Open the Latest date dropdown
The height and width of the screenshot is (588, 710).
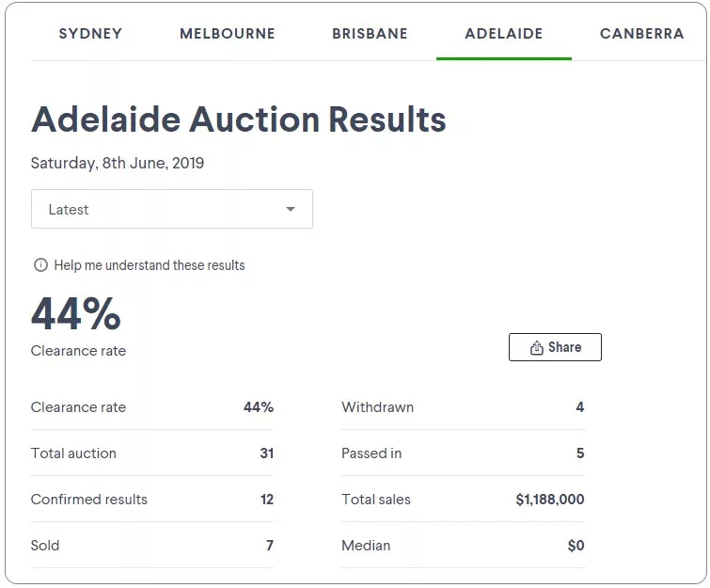tap(172, 209)
